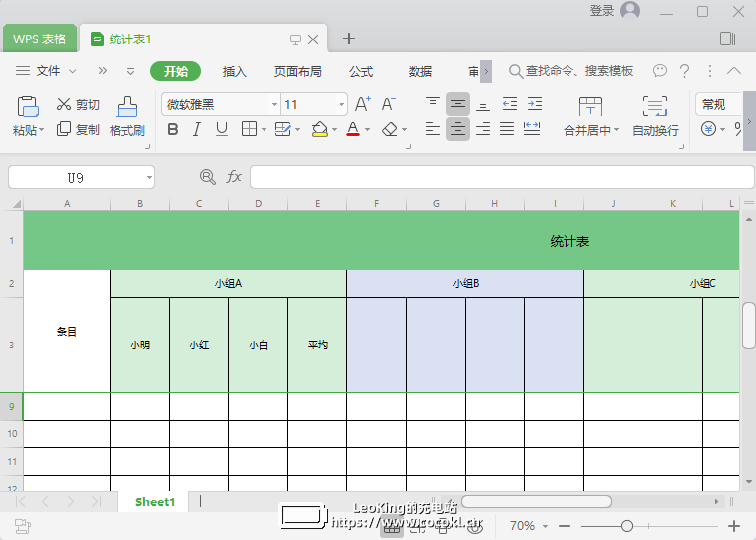Apply cell borders icon

click(249, 129)
